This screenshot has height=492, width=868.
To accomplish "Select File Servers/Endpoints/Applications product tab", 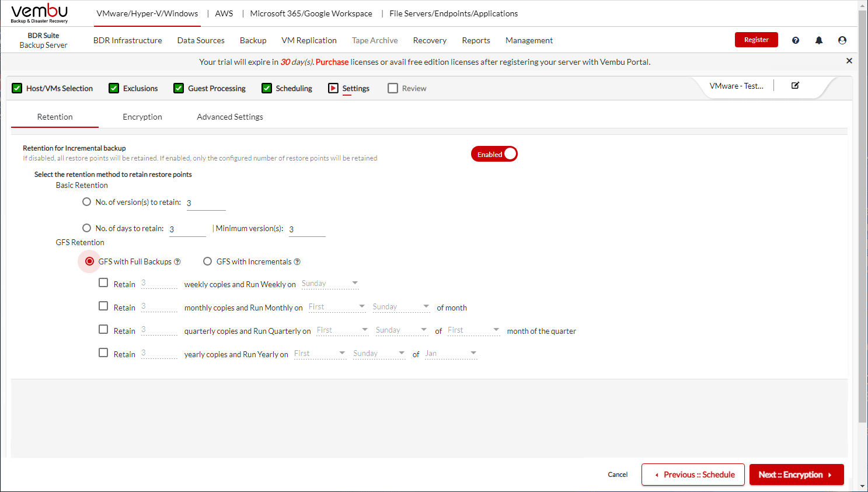I will pos(454,13).
